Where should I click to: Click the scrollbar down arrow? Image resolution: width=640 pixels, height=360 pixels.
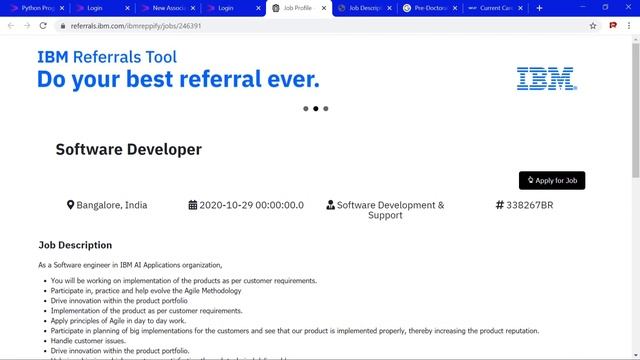tap(636, 356)
